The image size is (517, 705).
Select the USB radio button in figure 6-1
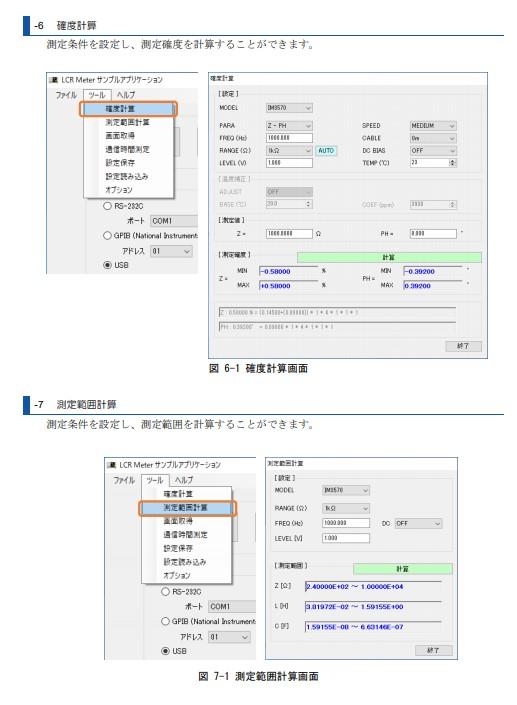click(x=107, y=265)
